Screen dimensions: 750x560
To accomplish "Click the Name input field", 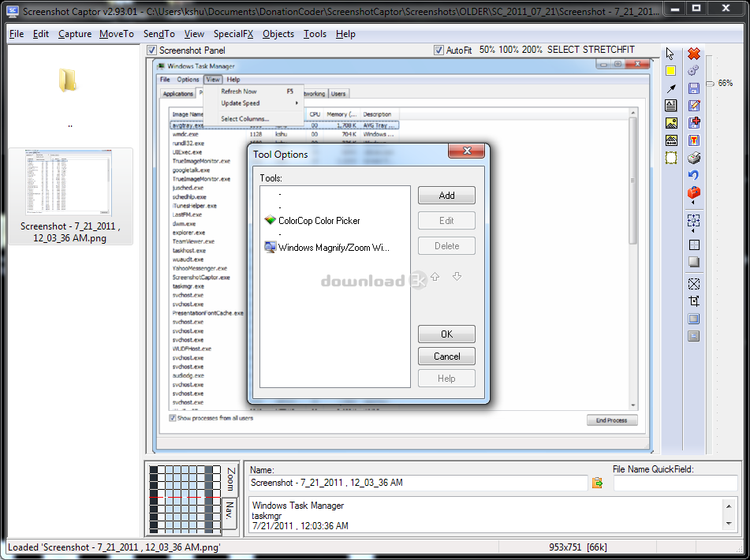I will pyautogui.click(x=418, y=483).
